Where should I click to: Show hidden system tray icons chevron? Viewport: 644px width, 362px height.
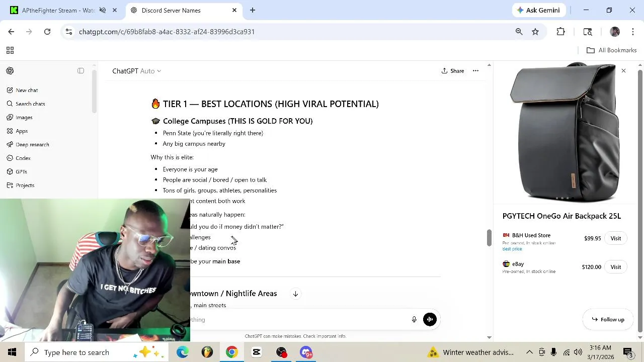coord(529,352)
